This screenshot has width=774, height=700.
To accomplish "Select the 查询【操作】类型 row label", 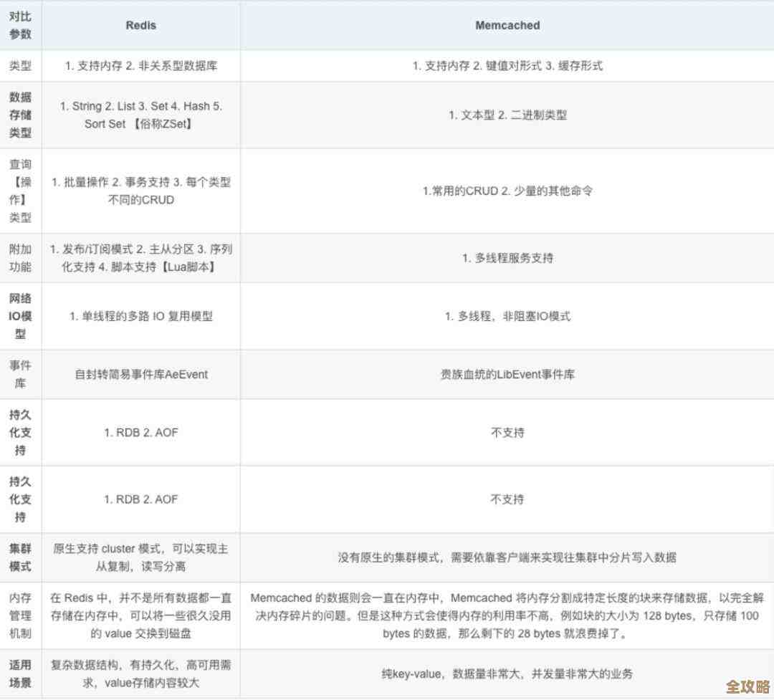I will click(21, 191).
